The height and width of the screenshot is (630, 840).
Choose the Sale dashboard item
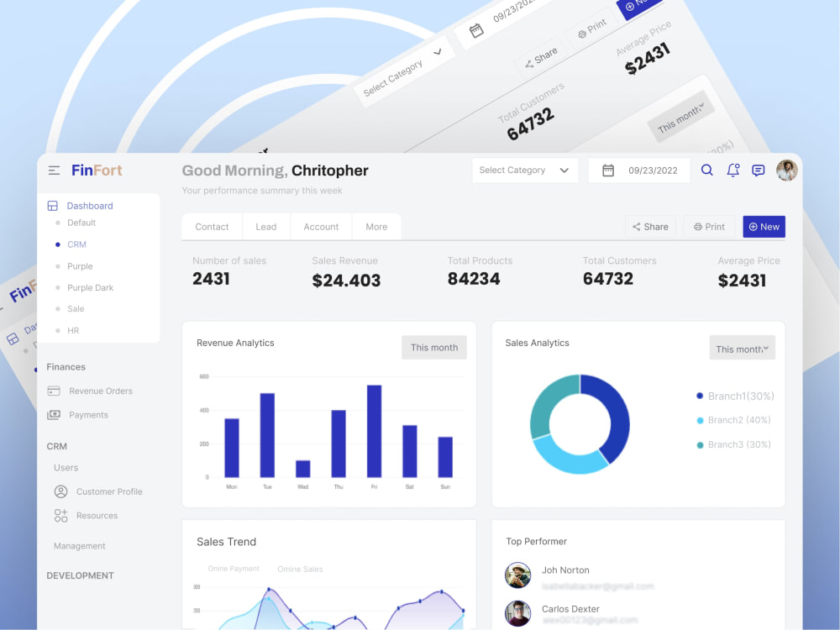(x=76, y=308)
